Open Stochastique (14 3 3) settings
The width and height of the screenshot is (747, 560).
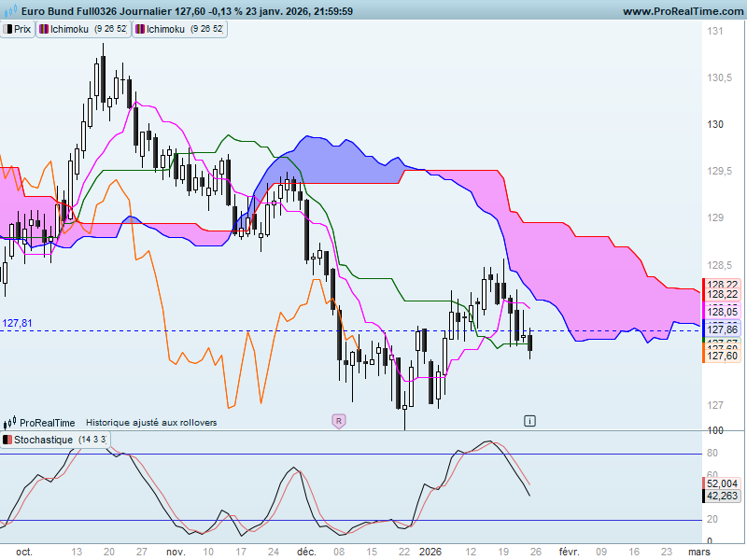pyautogui.click(x=55, y=439)
